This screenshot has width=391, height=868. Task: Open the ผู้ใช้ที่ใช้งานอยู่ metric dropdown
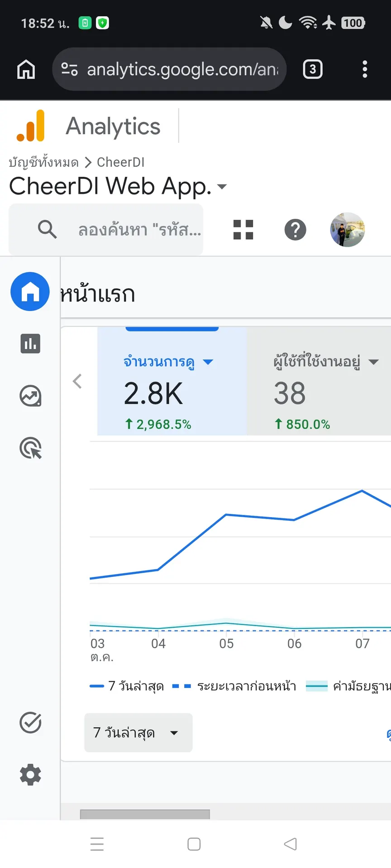pyautogui.click(x=373, y=362)
